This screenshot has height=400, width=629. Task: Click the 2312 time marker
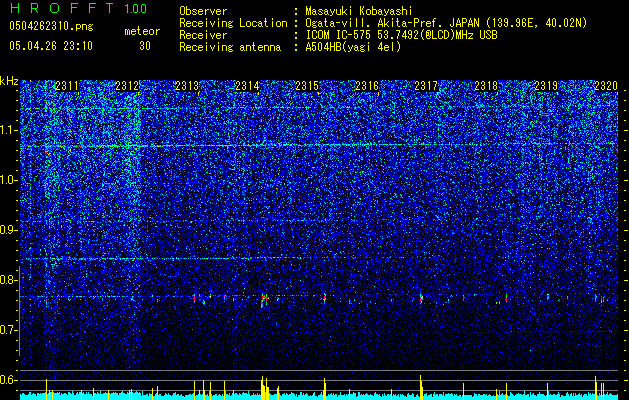[x=127, y=86]
